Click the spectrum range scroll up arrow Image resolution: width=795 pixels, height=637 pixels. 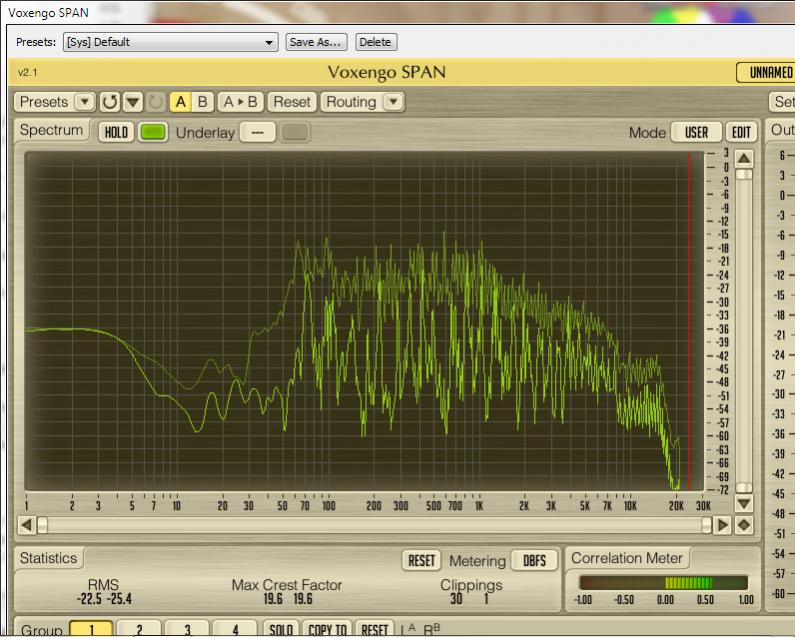[744, 159]
